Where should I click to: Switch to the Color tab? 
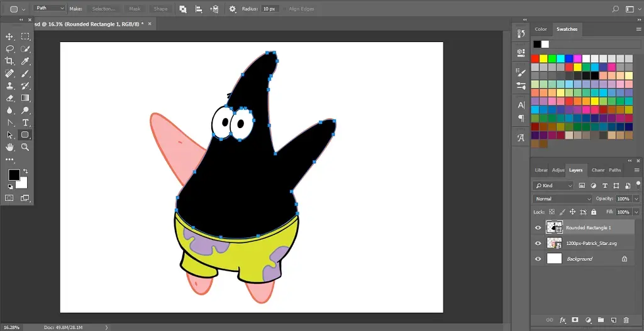(540, 29)
